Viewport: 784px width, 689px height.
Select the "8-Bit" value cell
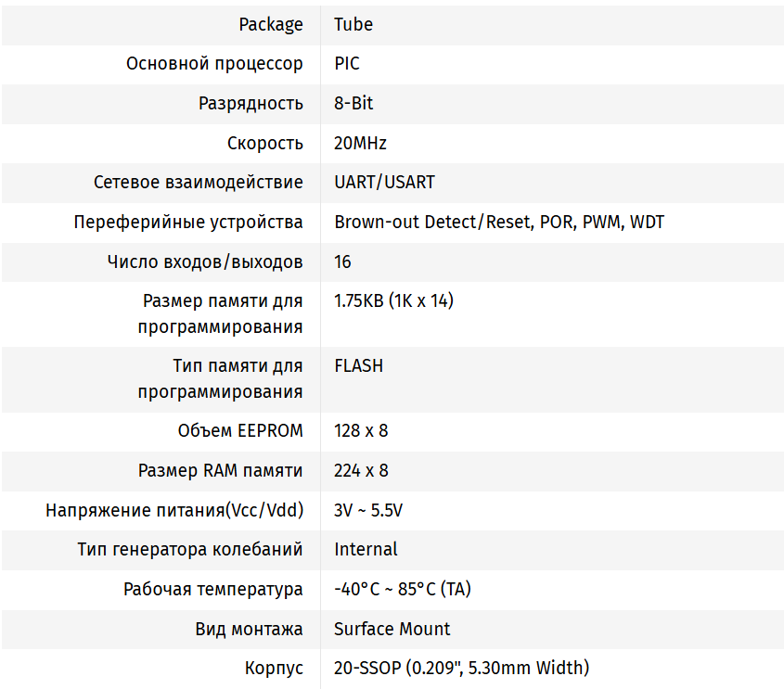pos(353,104)
